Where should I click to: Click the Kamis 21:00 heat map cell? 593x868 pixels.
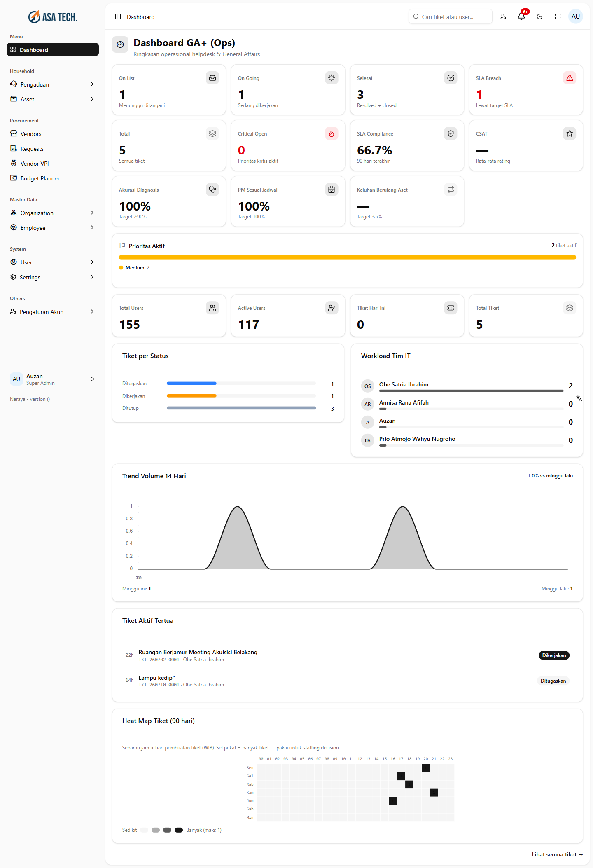point(434,793)
